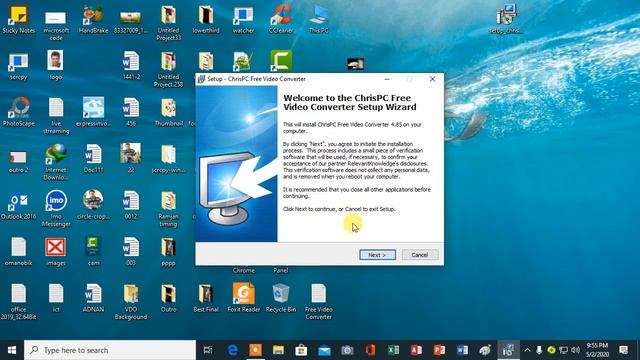Open the Action Center notifications
Screen dimensions: 640x360
(x=623, y=350)
